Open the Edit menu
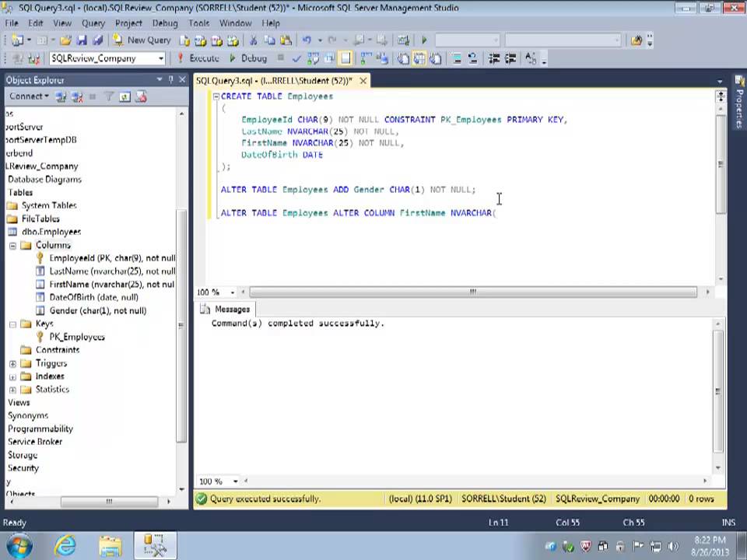 tap(35, 23)
